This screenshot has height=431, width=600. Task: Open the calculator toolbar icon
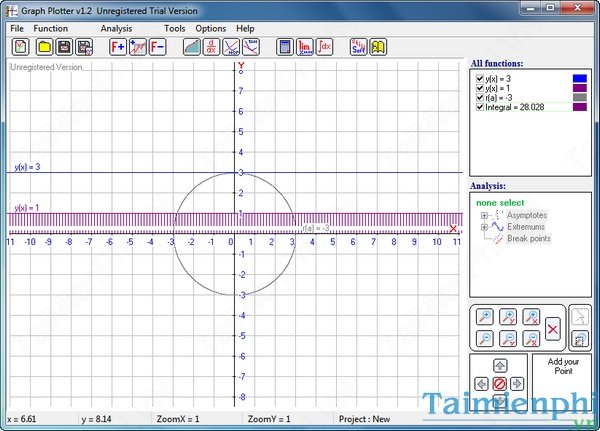tap(284, 46)
